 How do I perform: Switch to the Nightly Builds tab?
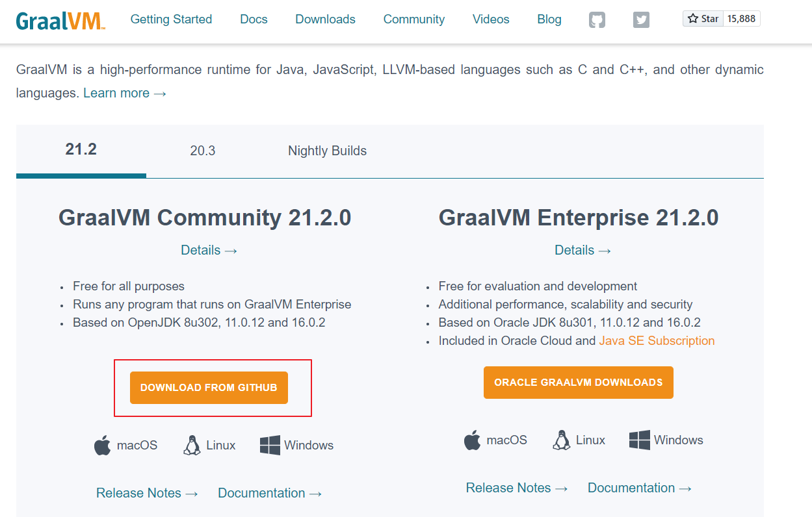click(327, 151)
